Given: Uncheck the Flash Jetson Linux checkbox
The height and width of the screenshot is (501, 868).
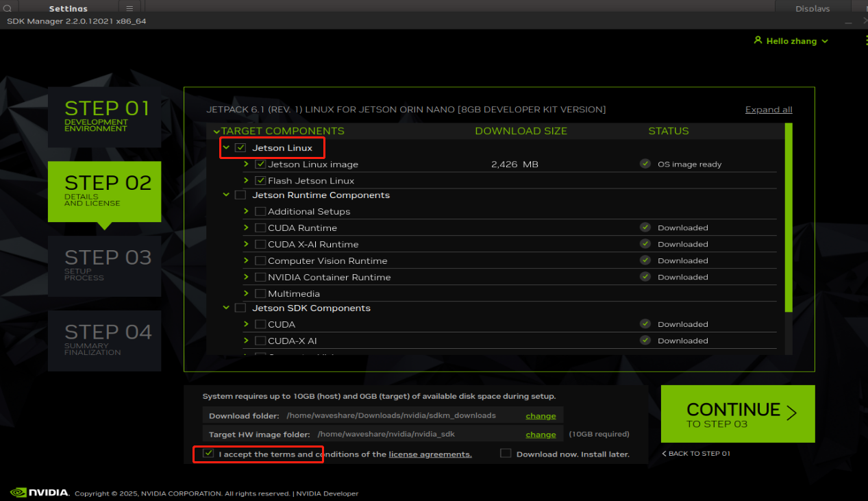Looking at the screenshot, I should [x=260, y=181].
